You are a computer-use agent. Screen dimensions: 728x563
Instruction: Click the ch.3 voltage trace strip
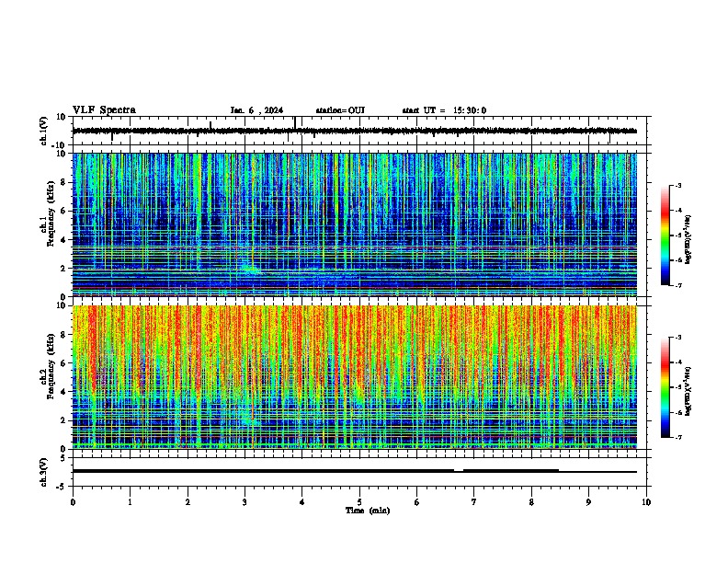coord(355,471)
